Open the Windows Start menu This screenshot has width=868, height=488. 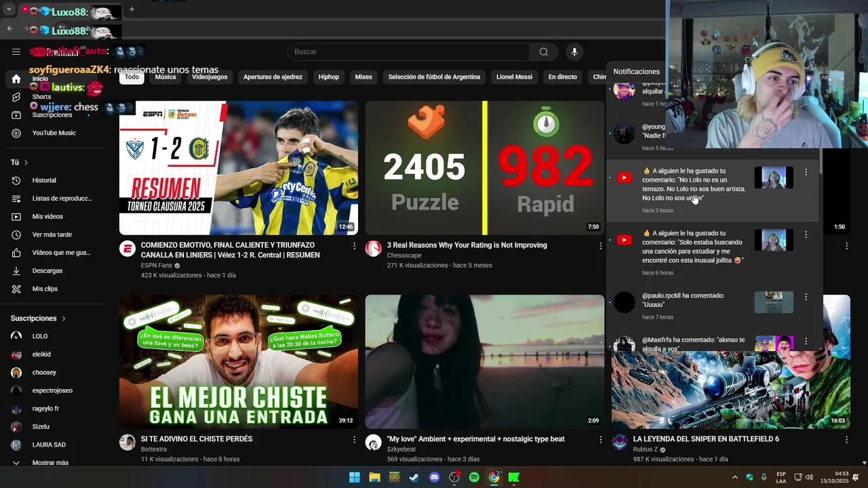tap(355, 477)
